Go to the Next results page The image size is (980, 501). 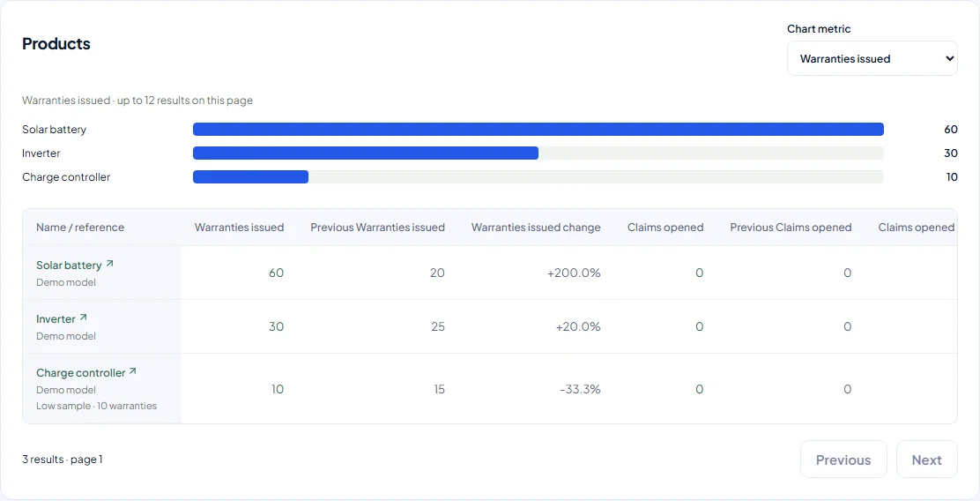pos(926,460)
